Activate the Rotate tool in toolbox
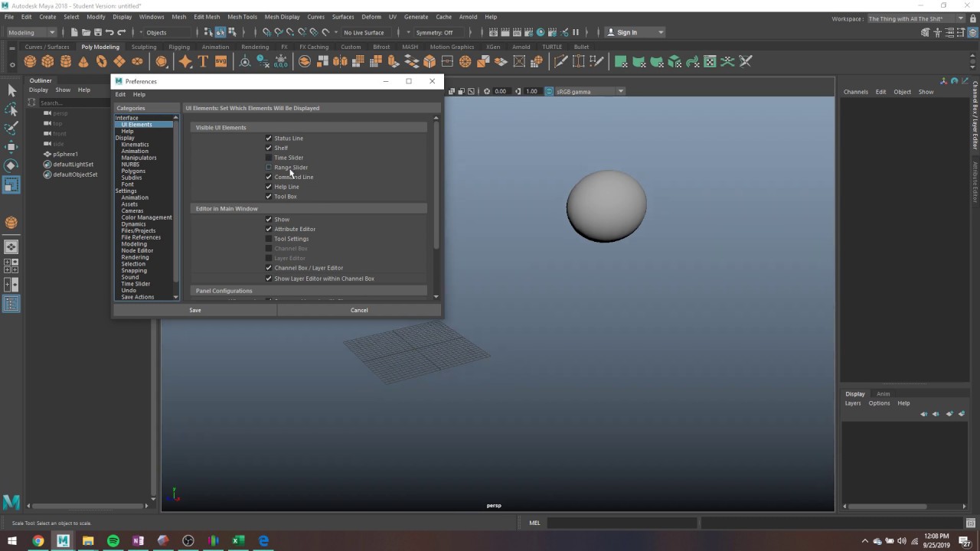The width and height of the screenshot is (980, 551). [11, 165]
